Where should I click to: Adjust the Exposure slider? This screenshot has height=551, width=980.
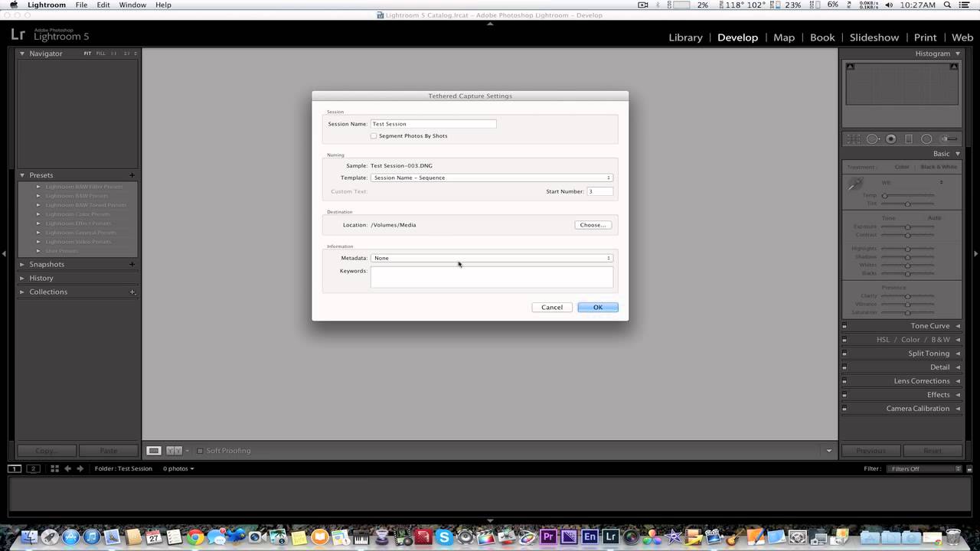click(x=908, y=227)
